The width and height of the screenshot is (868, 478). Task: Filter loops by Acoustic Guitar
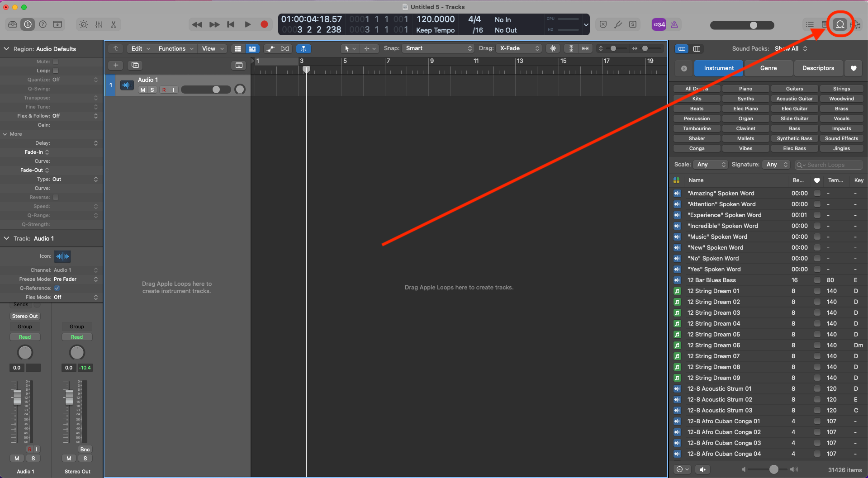pyautogui.click(x=794, y=98)
